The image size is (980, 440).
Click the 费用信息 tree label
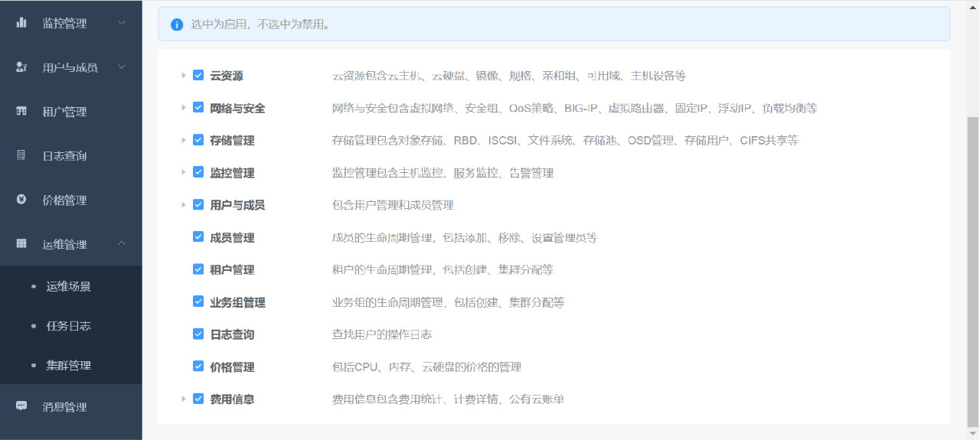point(232,399)
